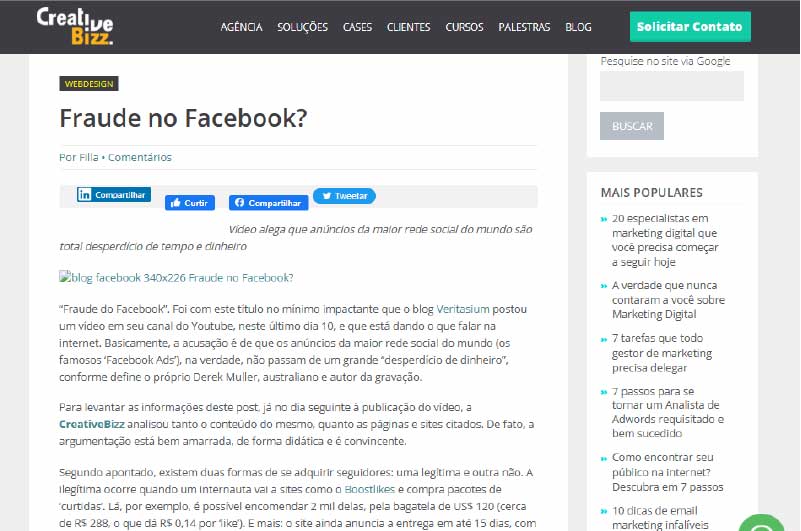Open '7 tarefas que todo gestor' post
Image resolution: width=801 pixels, height=531 pixels.
click(662, 353)
